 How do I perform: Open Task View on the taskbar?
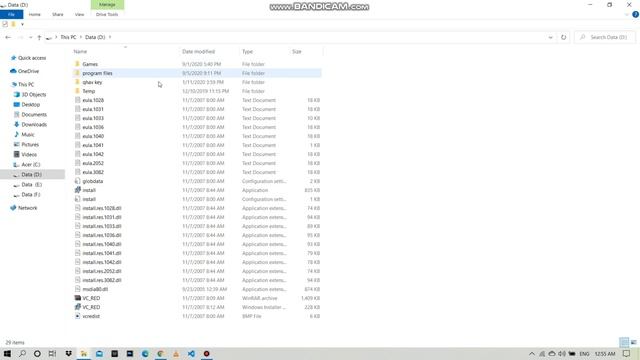(x=52, y=353)
